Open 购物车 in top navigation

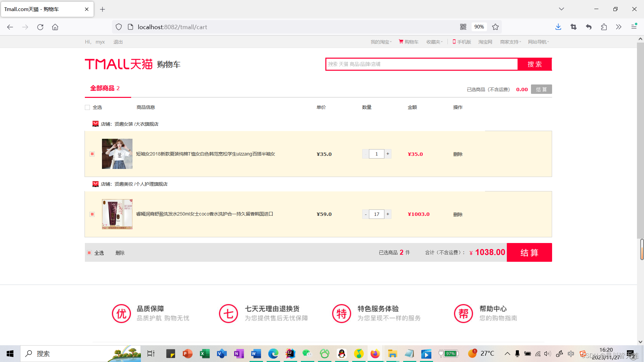tap(409, 42)
